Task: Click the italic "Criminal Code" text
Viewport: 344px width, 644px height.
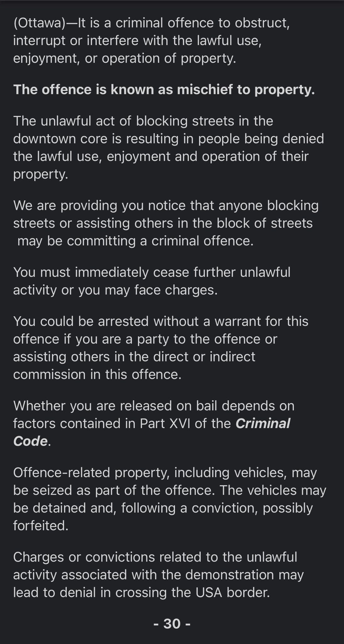Action: point(263,424)
